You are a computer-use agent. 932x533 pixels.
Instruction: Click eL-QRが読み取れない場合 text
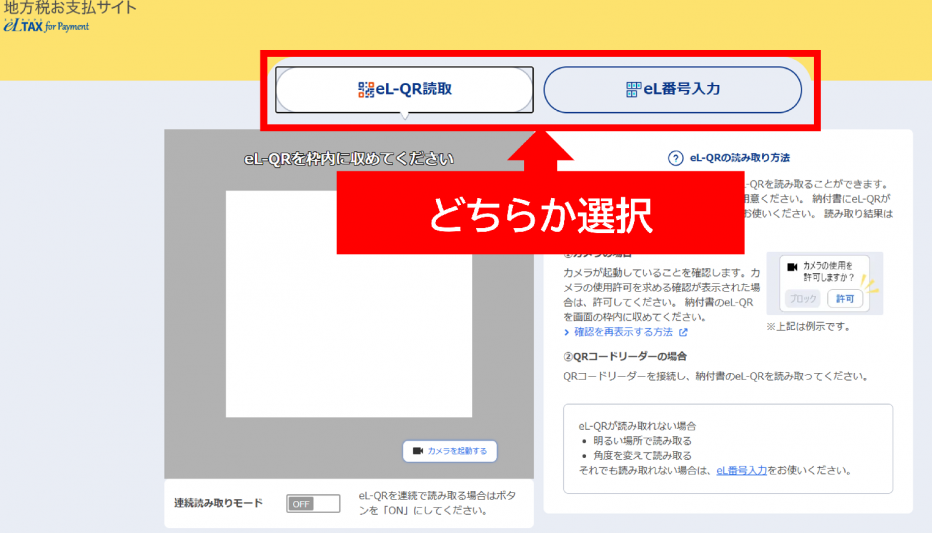(x=637, y=426)
